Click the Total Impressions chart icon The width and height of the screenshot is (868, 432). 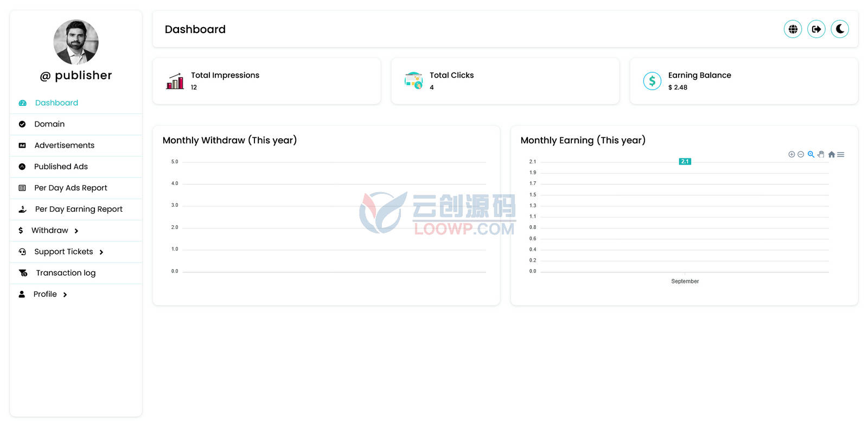(175, 81)
